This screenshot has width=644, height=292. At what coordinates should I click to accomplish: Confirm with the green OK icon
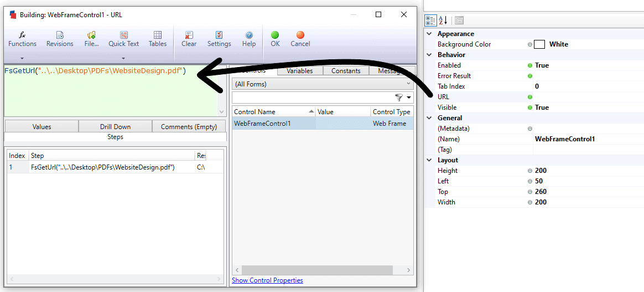pyautogui.click(x=275, y=35)
